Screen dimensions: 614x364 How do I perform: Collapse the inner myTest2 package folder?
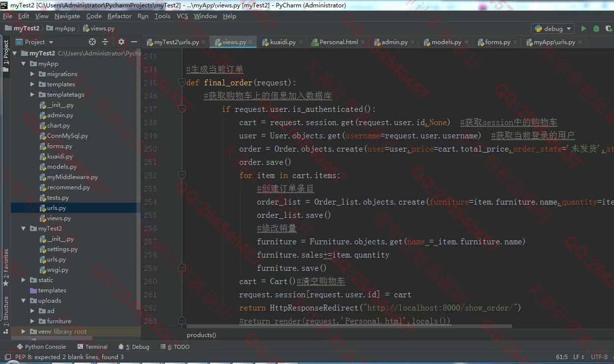[24, 229]
